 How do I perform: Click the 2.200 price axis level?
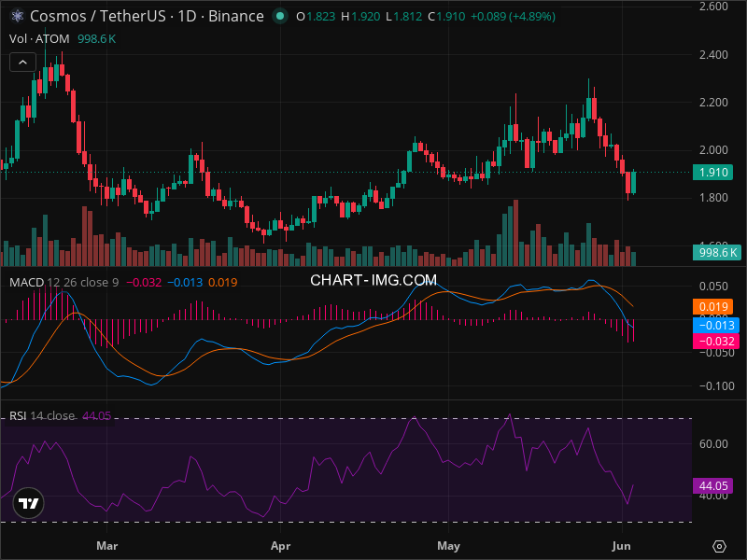(x=713, y=103)
